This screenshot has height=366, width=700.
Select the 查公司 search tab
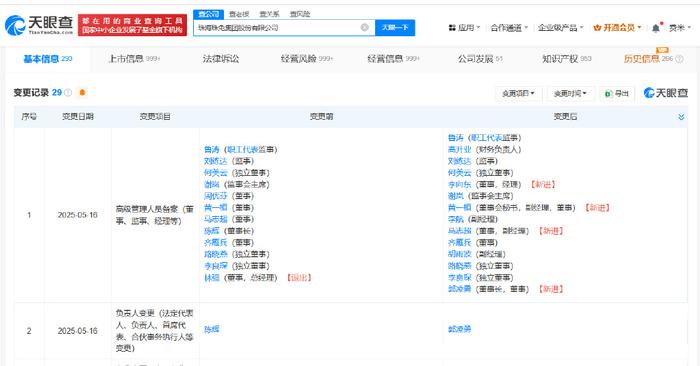pos(208,14)
